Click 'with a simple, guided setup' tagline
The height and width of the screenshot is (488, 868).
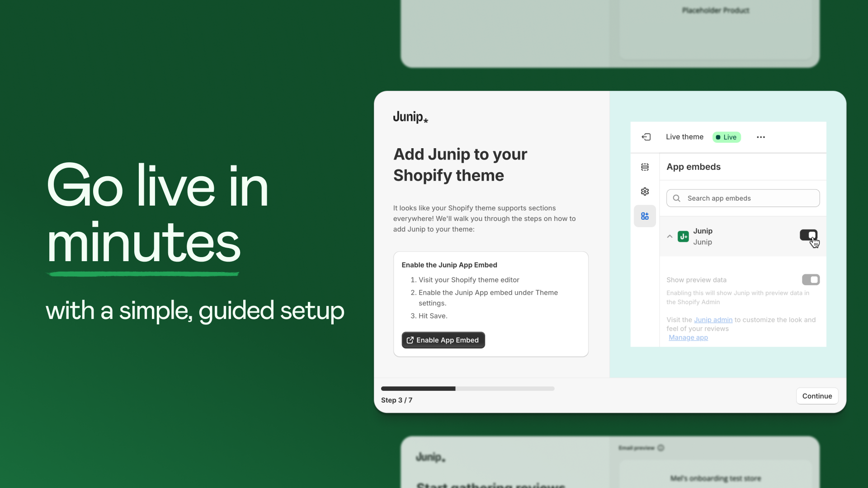point(195,311)
